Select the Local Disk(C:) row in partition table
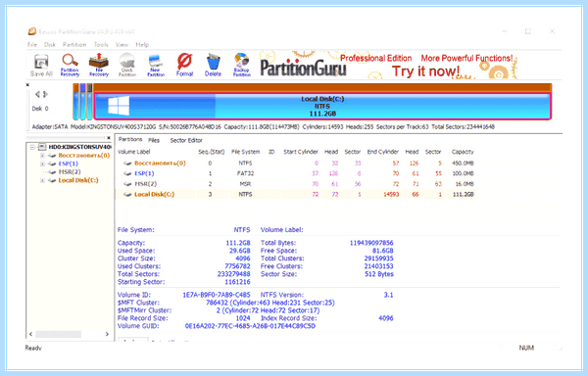The width and height of the screenshot is (588, 376). coord(296,195)
